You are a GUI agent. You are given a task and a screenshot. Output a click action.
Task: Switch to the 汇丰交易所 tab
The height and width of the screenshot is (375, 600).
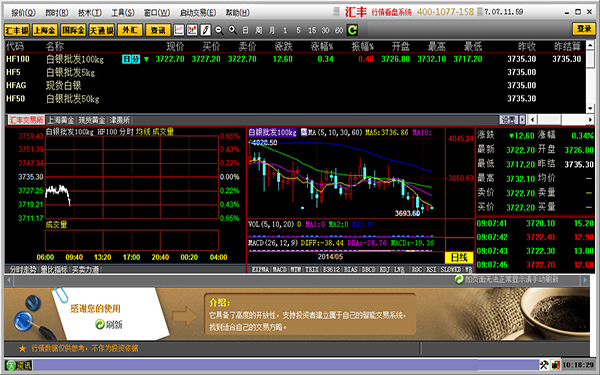26,120
